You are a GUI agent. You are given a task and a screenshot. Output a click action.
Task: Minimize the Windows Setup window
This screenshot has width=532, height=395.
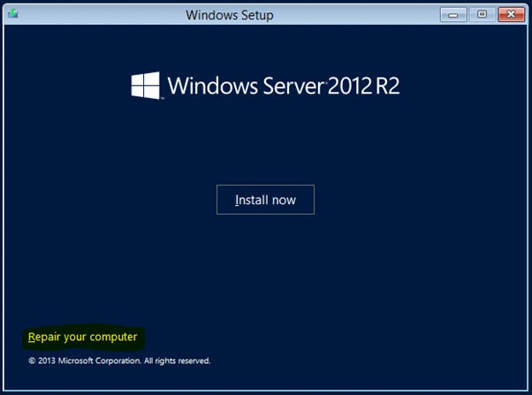coord(453,15)
